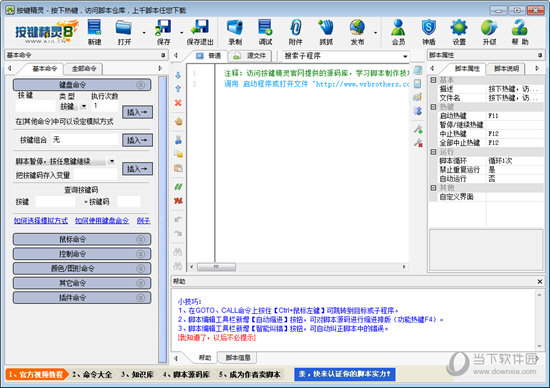
Task: Save script using 保存 icon
Action: (x=163, y=32)
